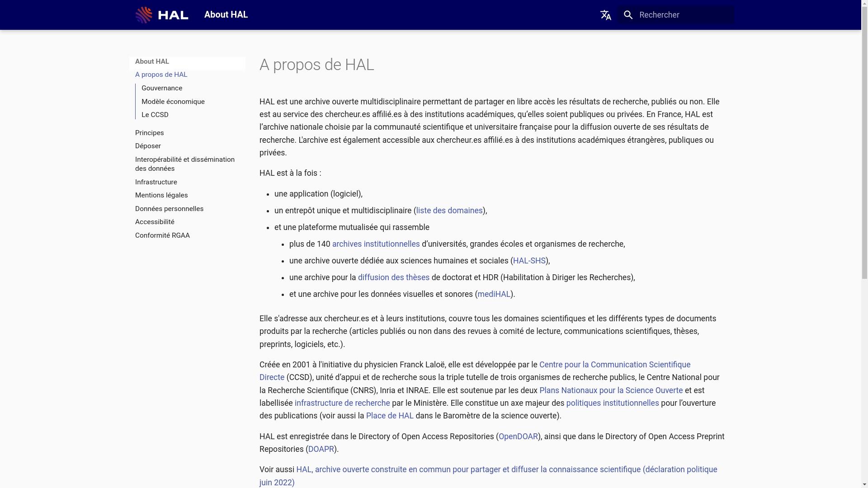Open Déposer page in sidebar

coord(148,146)
